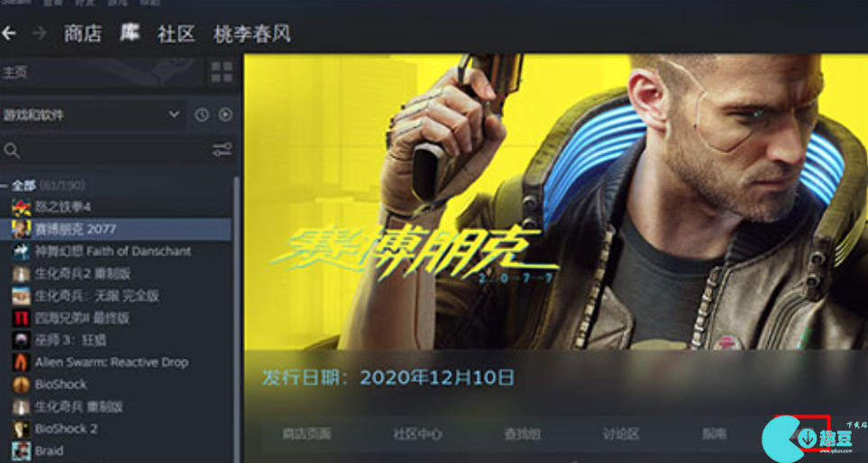868x463 pixels.
Task: Click the forward navigation arrow
Action: tap(40, 33)
